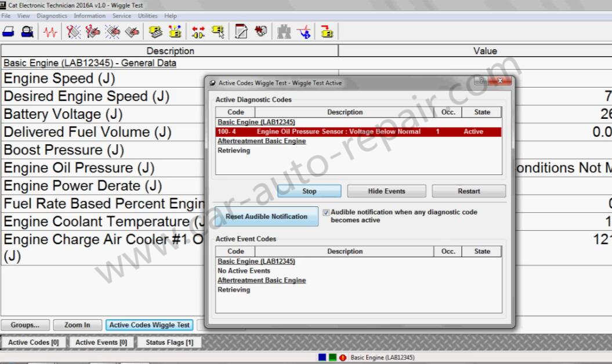
Task: Open the Configuration tool icon
Action: click(x=175, y=32)
